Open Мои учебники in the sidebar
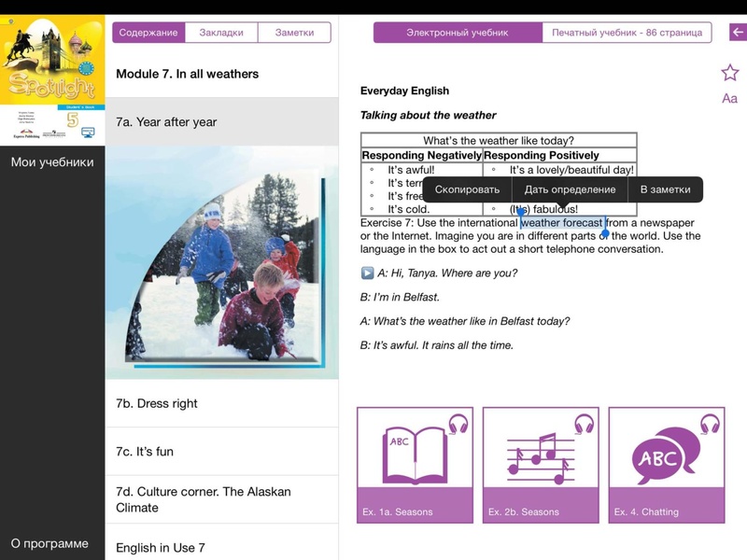The width and height of the screenshot is (747, 560). coord(52,162)
